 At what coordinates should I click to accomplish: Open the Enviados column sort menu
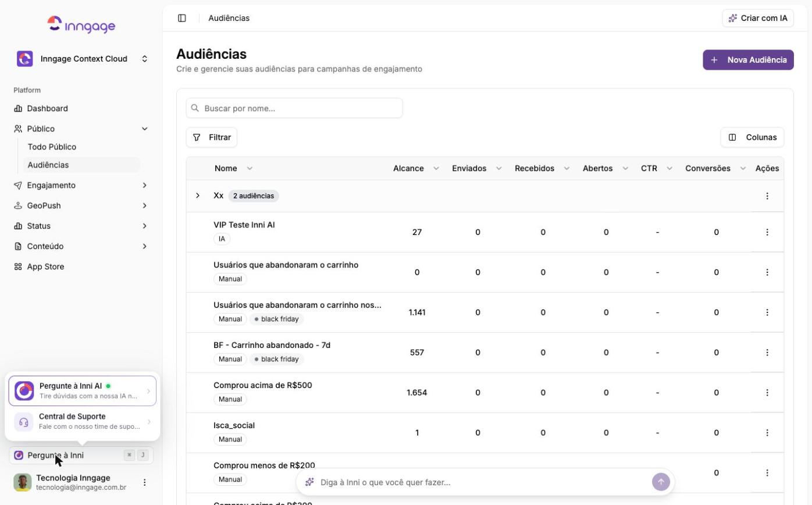[x=498, y=168]
